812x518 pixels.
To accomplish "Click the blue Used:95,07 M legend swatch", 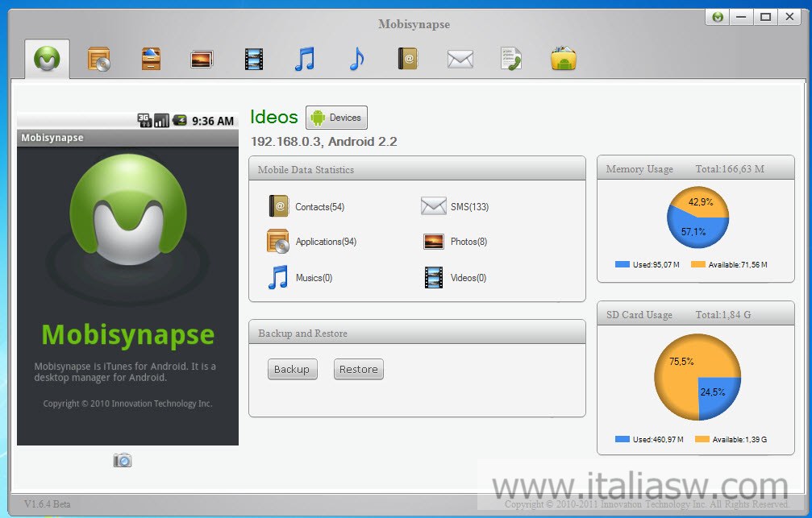I will [622, 264].
